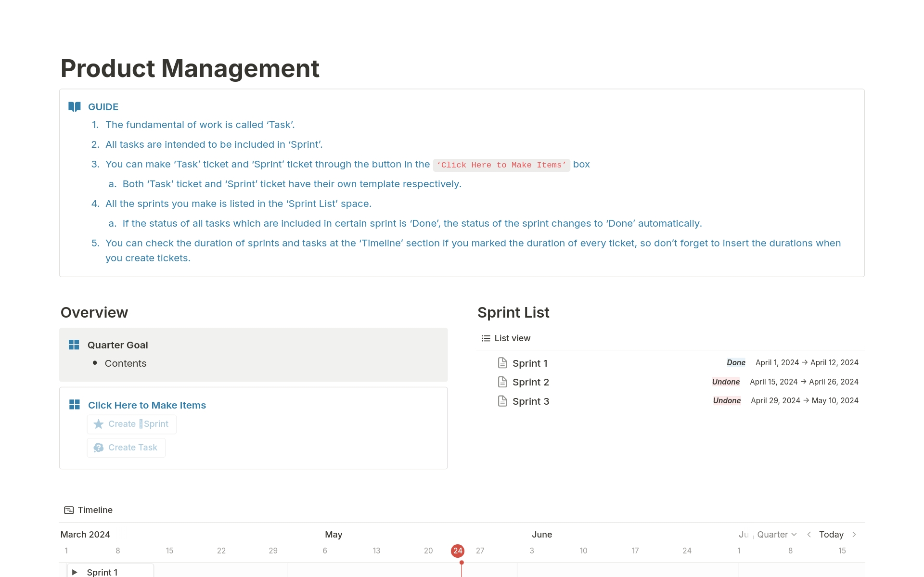Click the Undone status tag on Sprint 3
This screenshot has width=924, height=577.
tap(727, 400)
